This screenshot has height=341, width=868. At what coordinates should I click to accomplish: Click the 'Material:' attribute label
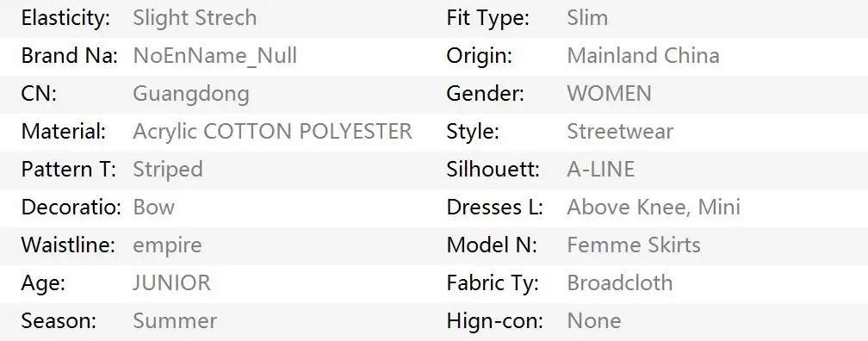[x=64, y=132]
